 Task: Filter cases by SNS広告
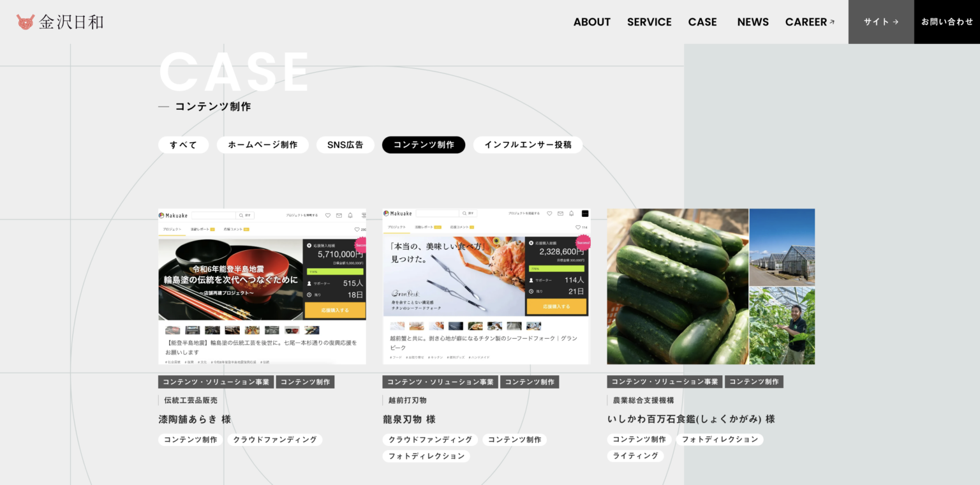345,145
